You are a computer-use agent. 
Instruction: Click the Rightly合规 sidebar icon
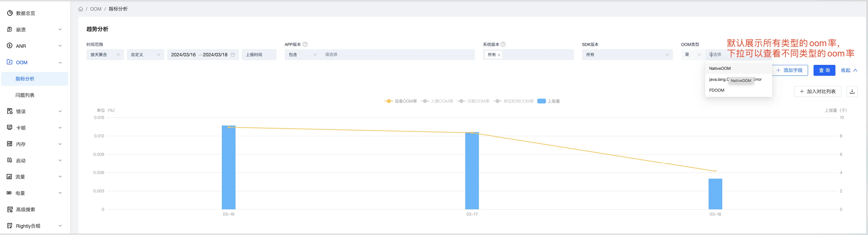point(10,226)
